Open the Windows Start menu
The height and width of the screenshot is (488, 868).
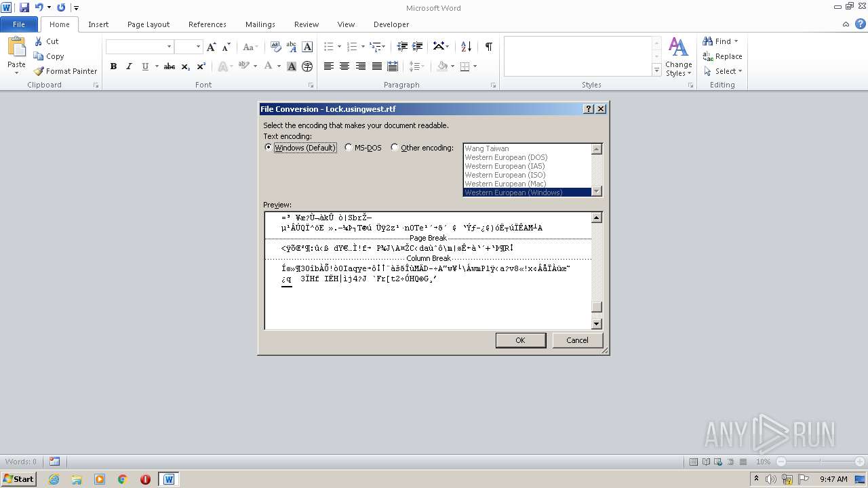point(18,479)
